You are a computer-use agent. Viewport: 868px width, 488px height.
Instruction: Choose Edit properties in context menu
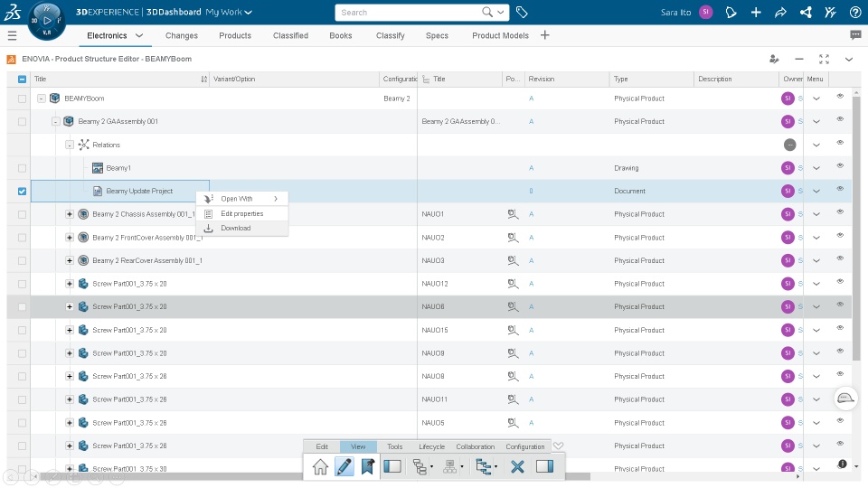click(242, 213)
